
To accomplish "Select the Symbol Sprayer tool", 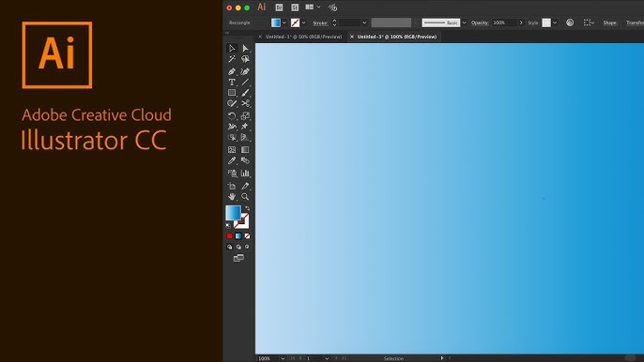I will [232, 173].
